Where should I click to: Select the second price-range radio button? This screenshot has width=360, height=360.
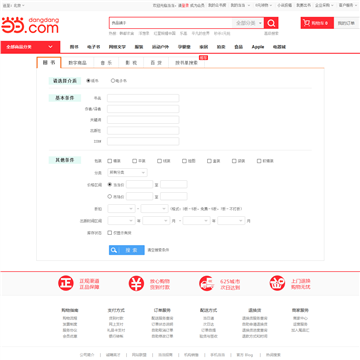coord(109,197)
